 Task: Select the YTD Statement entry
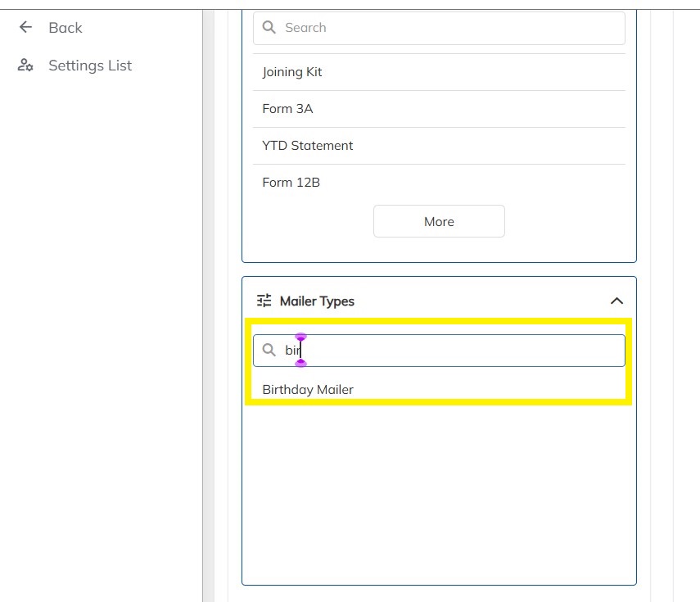coord(308,146)
